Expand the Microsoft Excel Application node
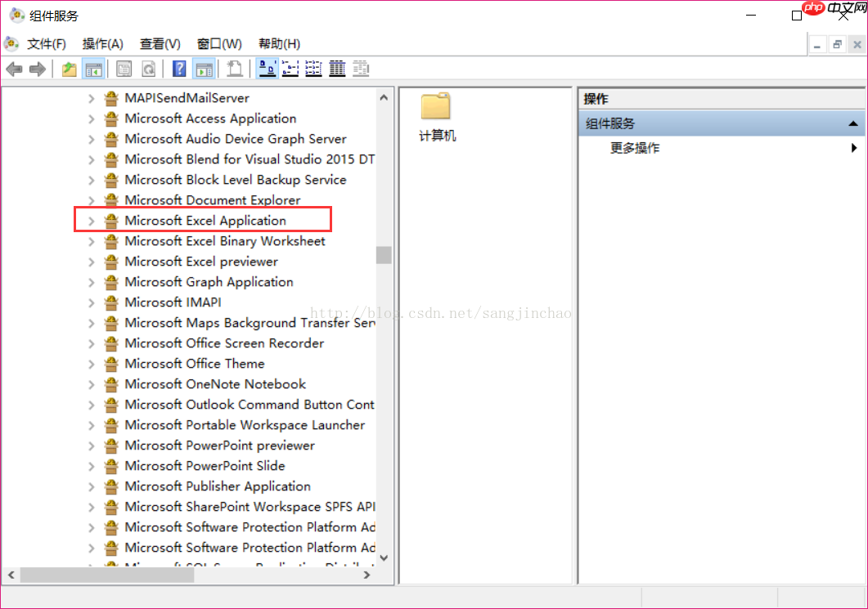The image size is (868, 609). (x=92, y=222)
